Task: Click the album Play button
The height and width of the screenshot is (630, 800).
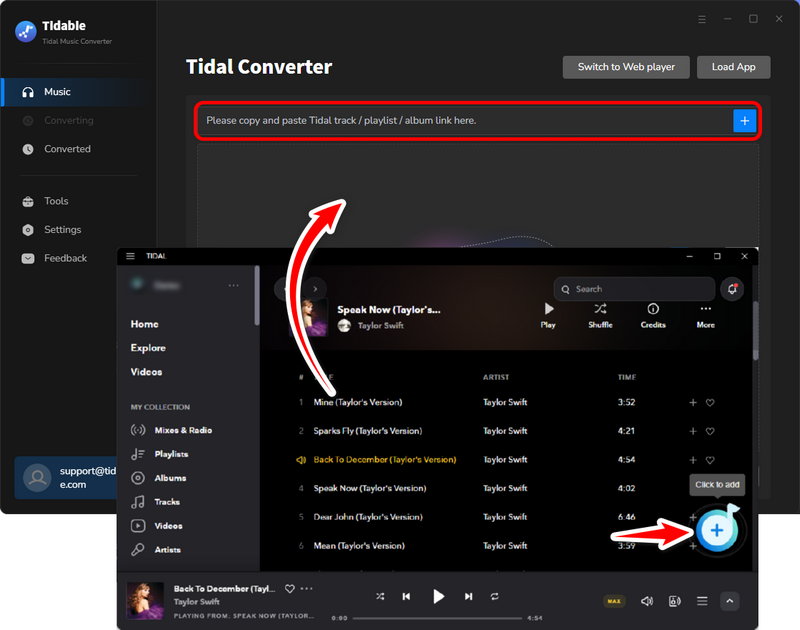Action: (548, 315)
